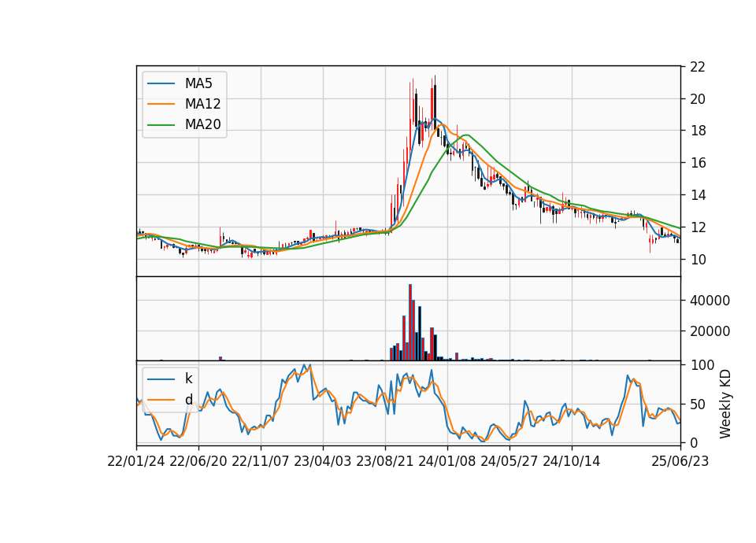Click the tallest volume bar
The height and width of the screenshot is (543, 756).
click(410, 323)
